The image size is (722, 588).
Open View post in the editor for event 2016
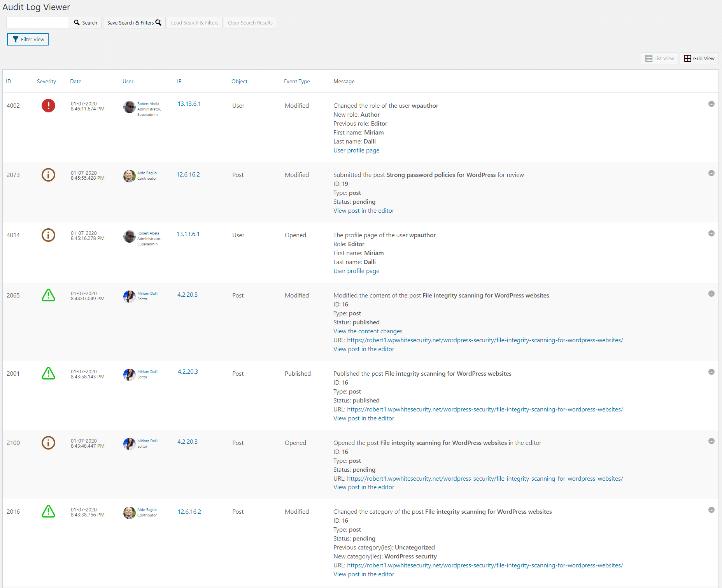coord(364,574)
